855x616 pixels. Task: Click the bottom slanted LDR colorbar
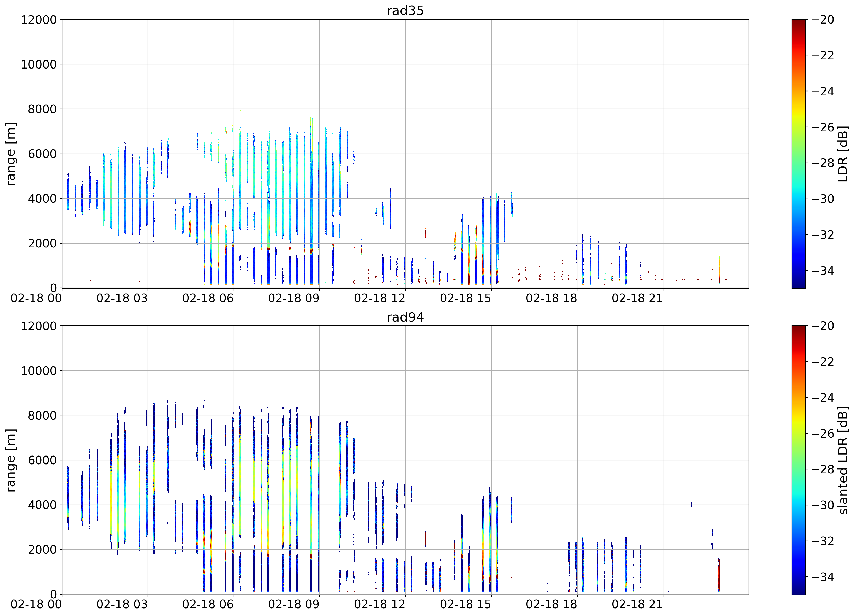pyautogui.click(x=798, y=460)
